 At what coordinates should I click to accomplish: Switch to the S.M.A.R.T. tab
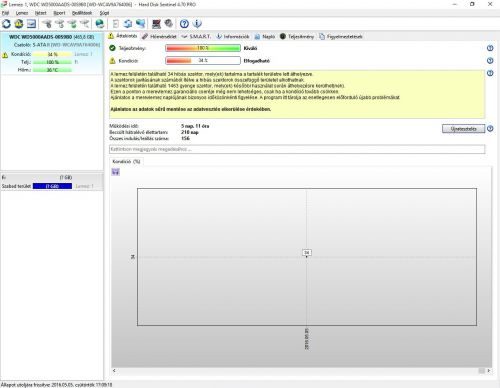click(196, 36)
